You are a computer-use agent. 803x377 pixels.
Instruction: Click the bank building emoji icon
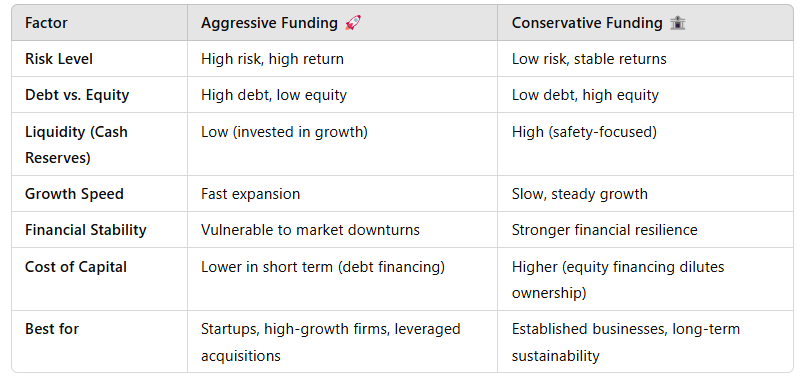pyautogui.click(x=678, y=23)
